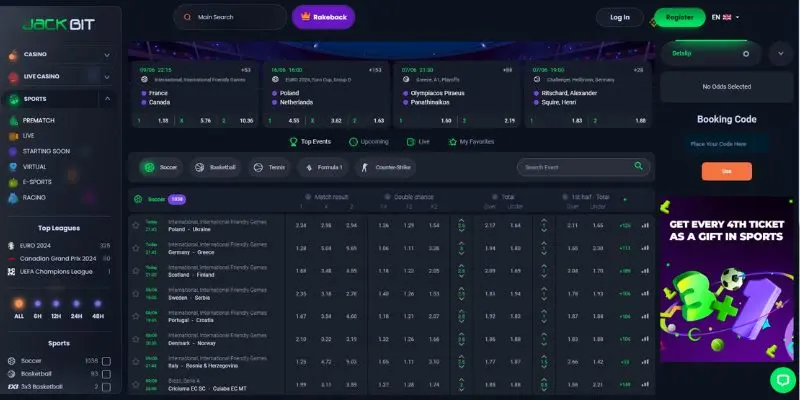The width and height of the screenshot is (800, 400).
Task: Open the France vs Canada featured card
Action: [x=195, y=94]
